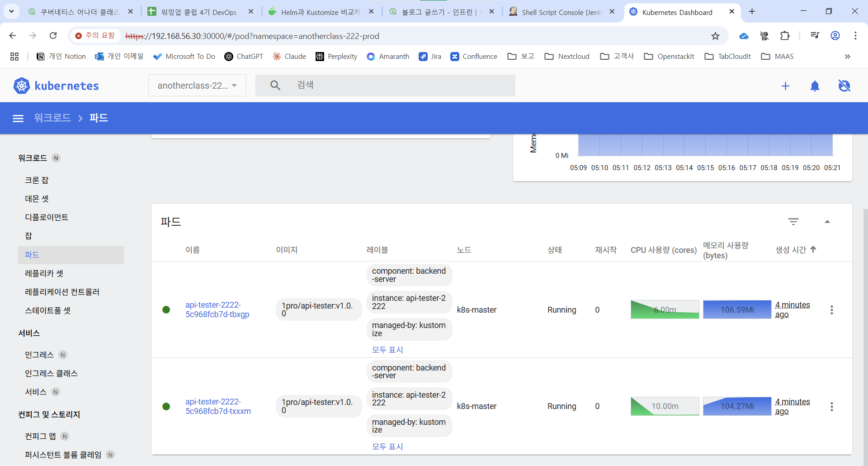
Task: Open a new browser tab
Action: [x=752, y=12]
